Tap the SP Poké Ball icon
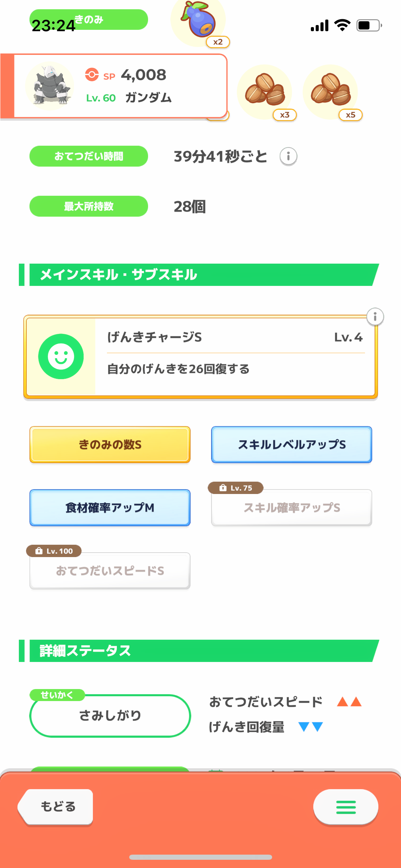This screenshot has height=868, width=401. tap(92, 75)
